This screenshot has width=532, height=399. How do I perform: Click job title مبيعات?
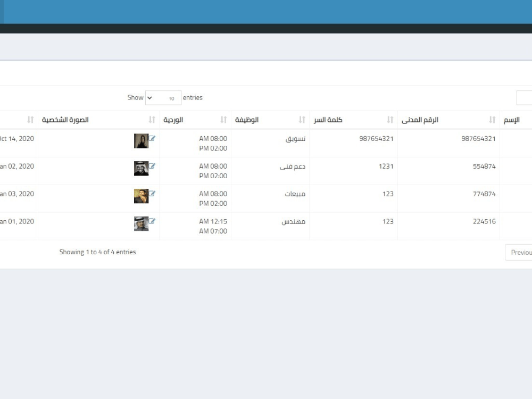click(295, 194)
